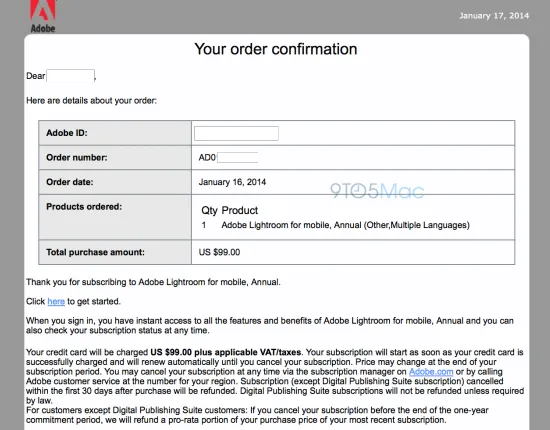The width and height of the screenshot is (550, 430).
Task: Click the redacted order number box
Action: click(x=237, y=157)
